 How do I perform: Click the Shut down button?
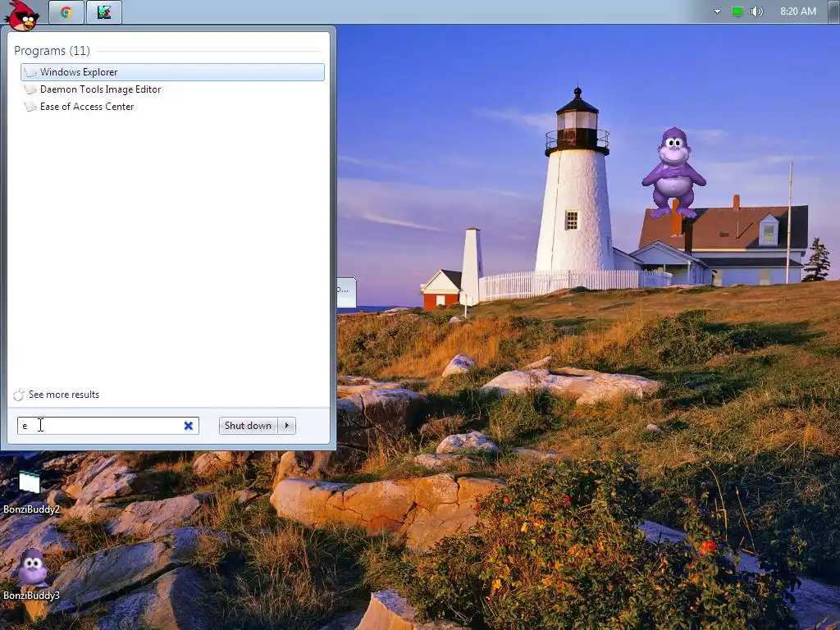248,426
